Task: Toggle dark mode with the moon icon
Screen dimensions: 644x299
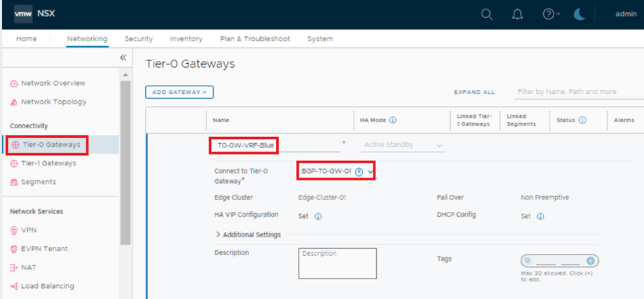Action: (579, 14)
